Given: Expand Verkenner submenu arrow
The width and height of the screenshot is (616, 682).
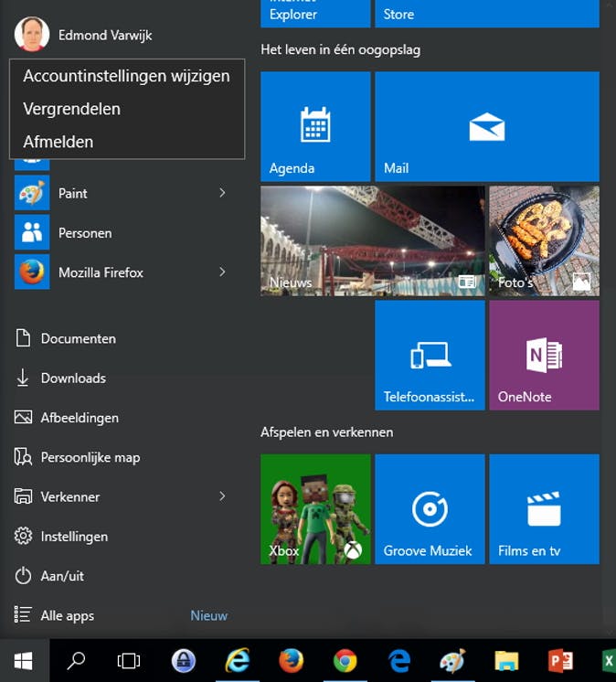Looking at the screenshot, I should pyautogui.click(x=222, y=496).
